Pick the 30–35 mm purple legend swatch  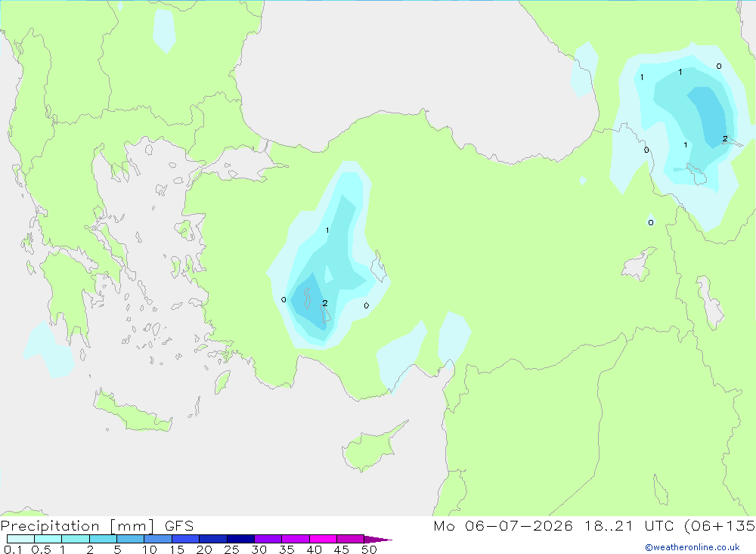click(268, 539)
